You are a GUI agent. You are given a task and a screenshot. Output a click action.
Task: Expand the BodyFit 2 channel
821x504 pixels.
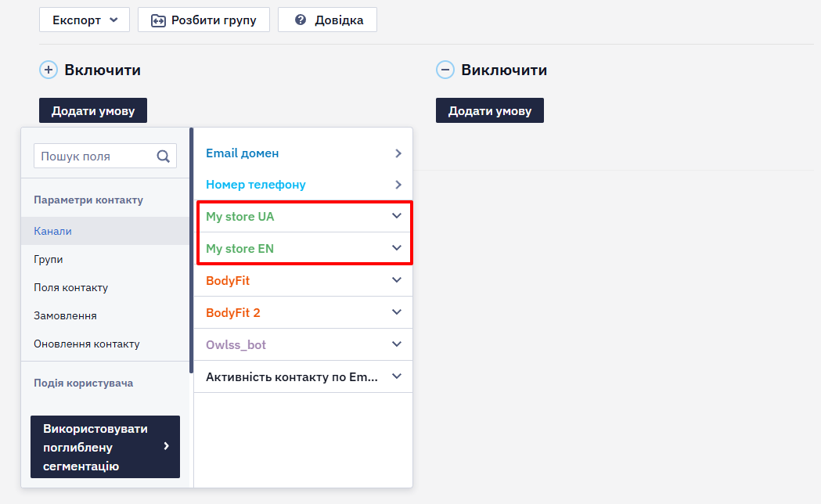304,312
